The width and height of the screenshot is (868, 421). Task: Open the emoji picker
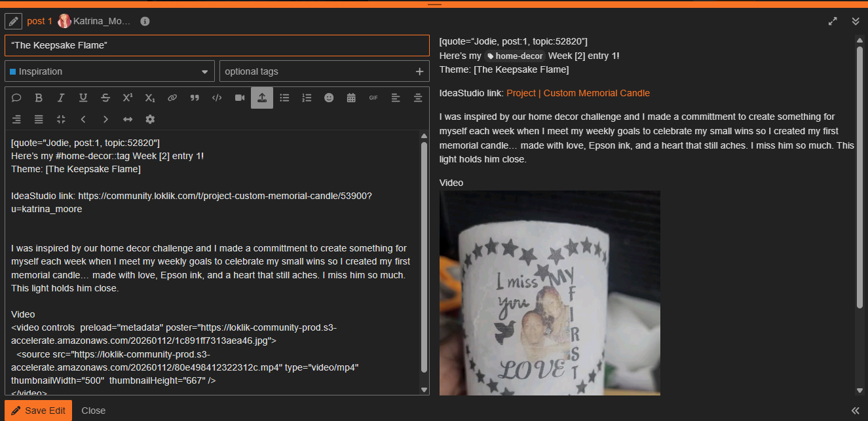tap(329, 98)
